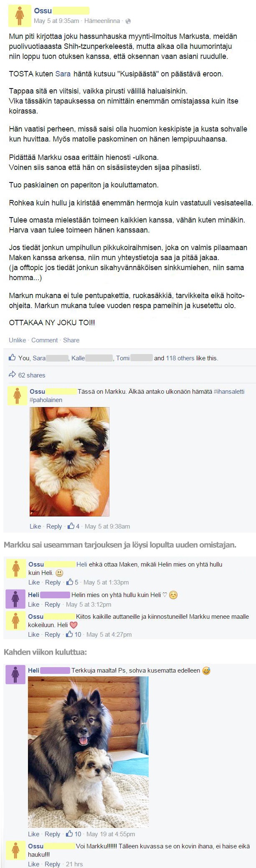Toggle Unlike on the main post
The width and height of the screenshot is (256, 868).
click(17, 340)
